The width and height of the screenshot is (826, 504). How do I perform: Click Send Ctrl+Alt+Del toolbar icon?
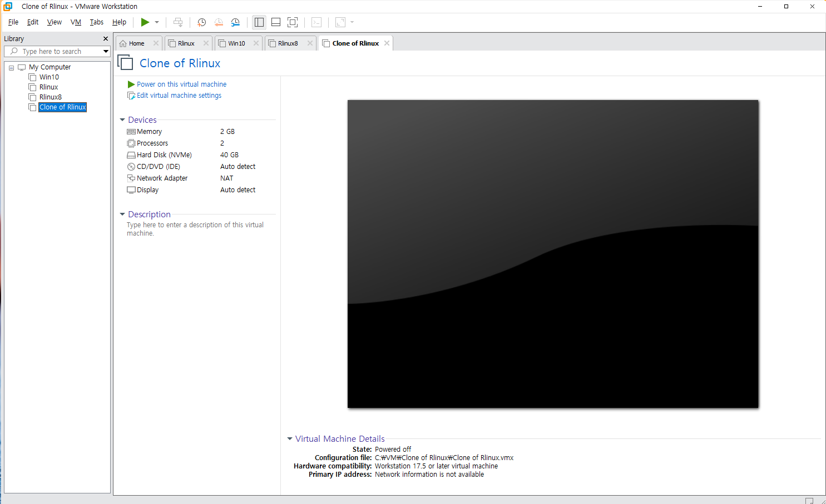coord(178,22)
